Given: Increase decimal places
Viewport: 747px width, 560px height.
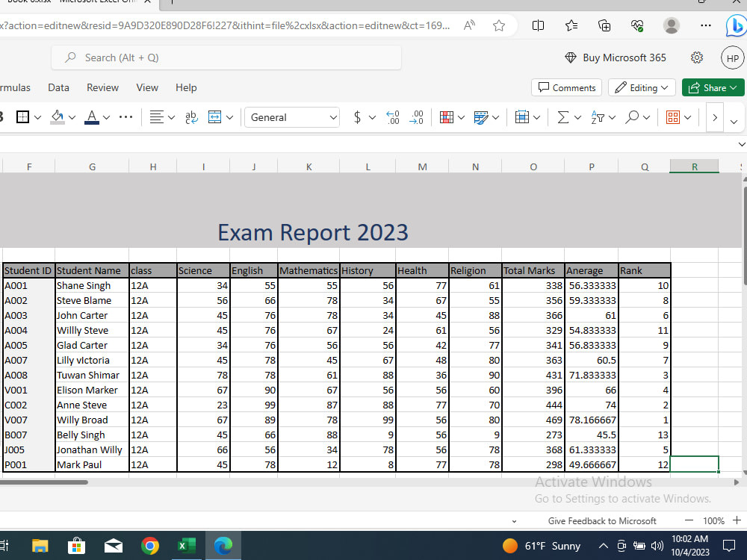Looking at the screenshot, I should point(393,117).
